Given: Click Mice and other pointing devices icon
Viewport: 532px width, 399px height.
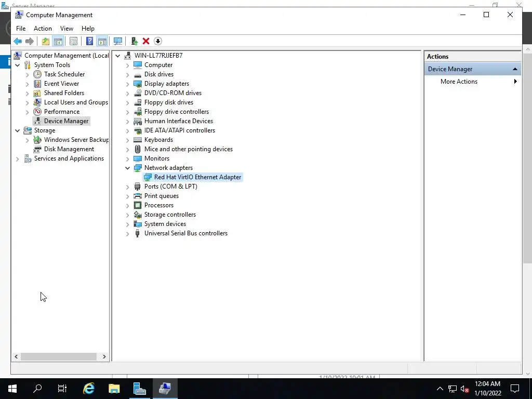Looking at the screenshot, I should (137, 149).
